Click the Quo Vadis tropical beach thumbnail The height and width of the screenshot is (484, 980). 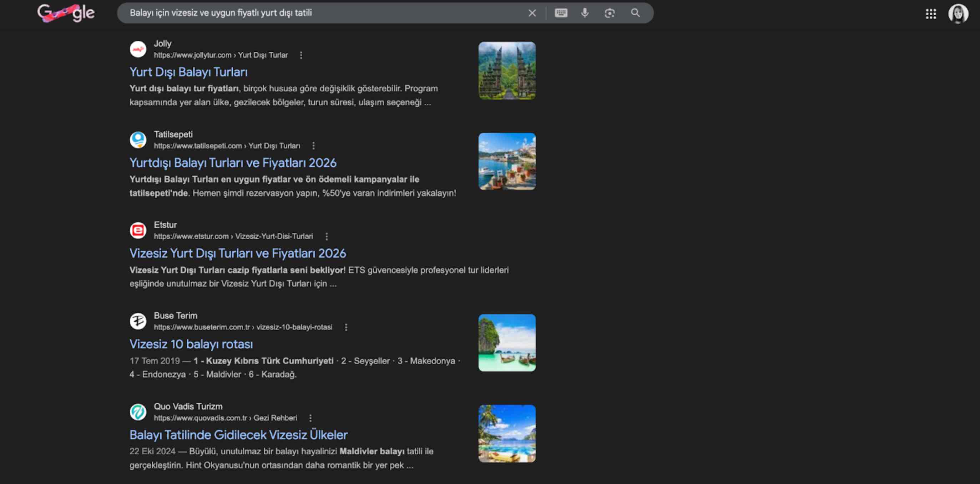click(507, 433)
